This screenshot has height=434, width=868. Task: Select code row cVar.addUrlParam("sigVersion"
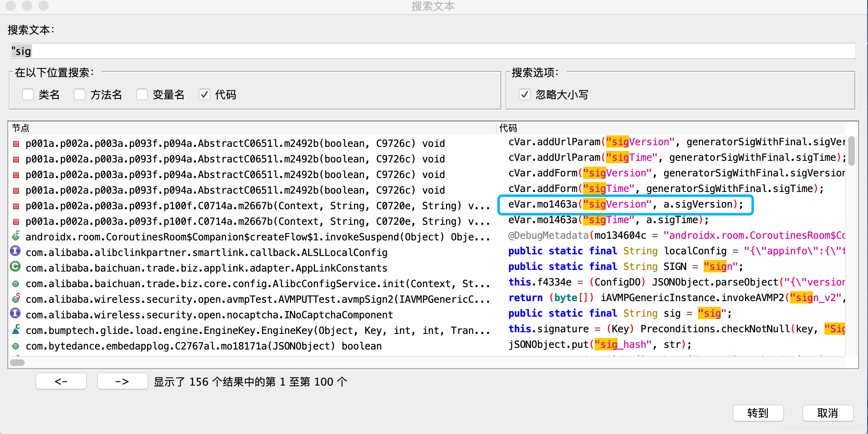[x=676, y=142]
